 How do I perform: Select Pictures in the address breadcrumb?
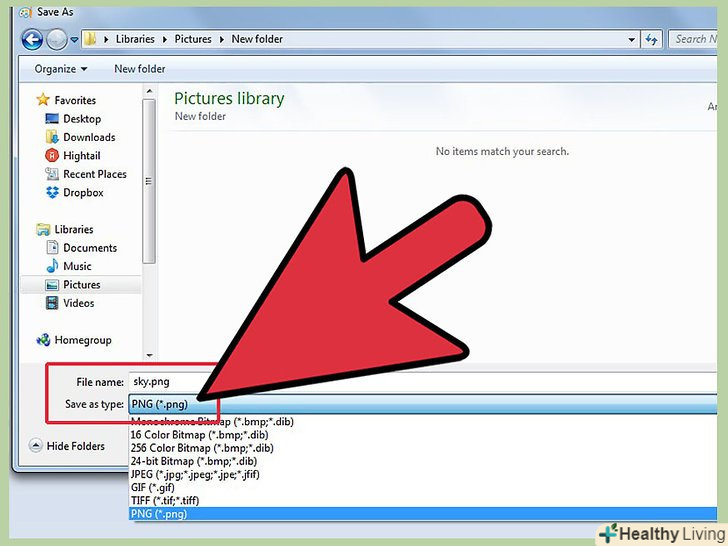click(193, 39)
